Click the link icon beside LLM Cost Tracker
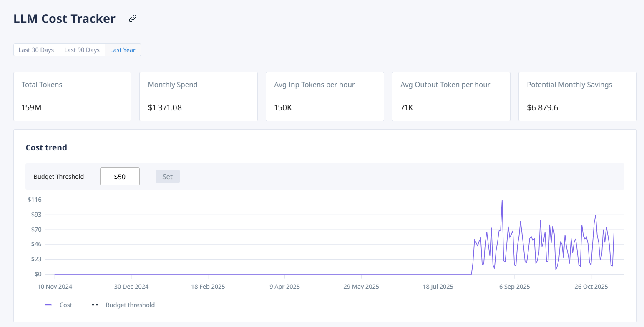 pos(132,18)
